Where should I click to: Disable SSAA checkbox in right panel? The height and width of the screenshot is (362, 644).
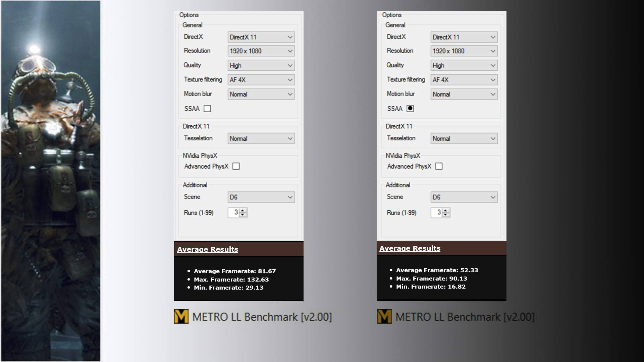[x=410, y=109]
